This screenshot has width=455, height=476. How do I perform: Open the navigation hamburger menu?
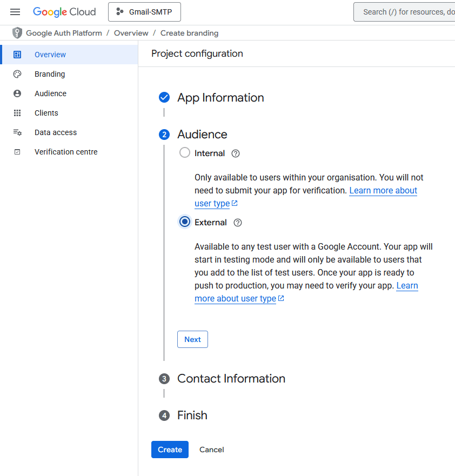click(15, 11)
